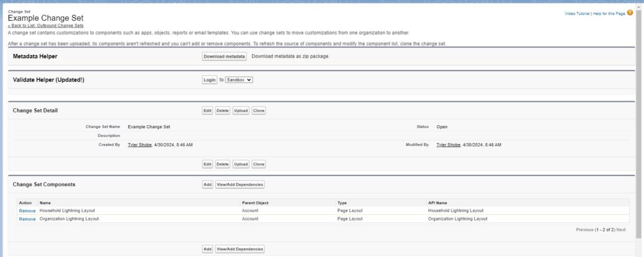The width and height of the screenshot is (644, 257).
Task: Remove Household Lightning Layout component
Action: coord(28,211)
